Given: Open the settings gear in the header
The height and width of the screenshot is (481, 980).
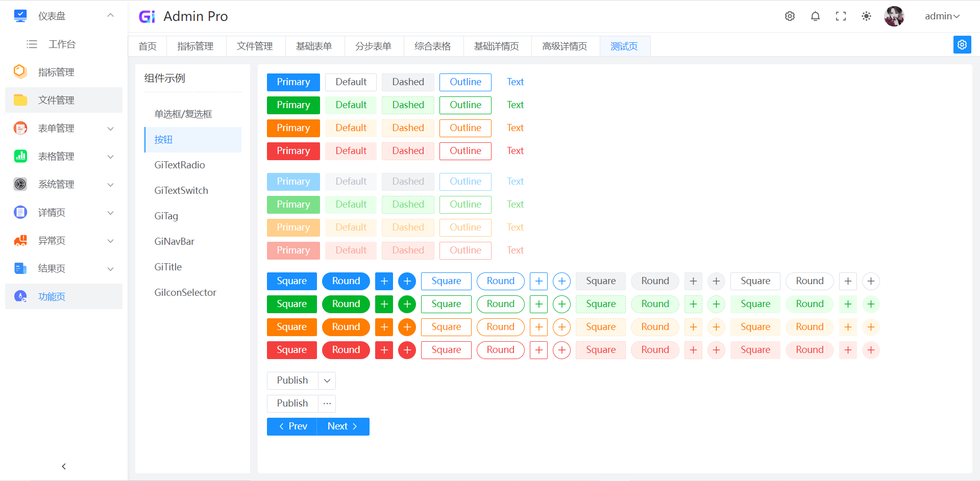Looking at the screenshot, I should click(790, 16).
